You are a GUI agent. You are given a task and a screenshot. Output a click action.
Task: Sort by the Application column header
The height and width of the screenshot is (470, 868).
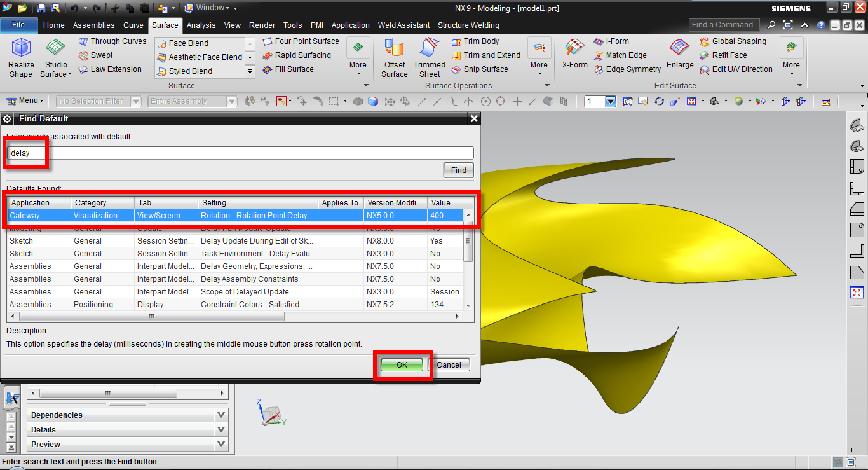coord(39,203)
